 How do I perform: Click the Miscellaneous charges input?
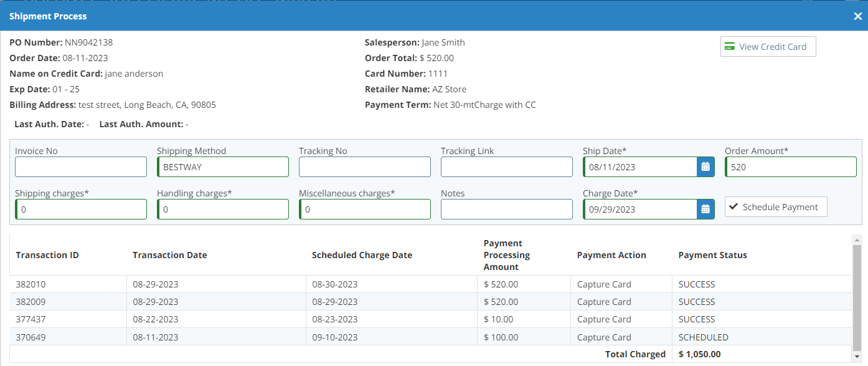click(x=365, y=209)
